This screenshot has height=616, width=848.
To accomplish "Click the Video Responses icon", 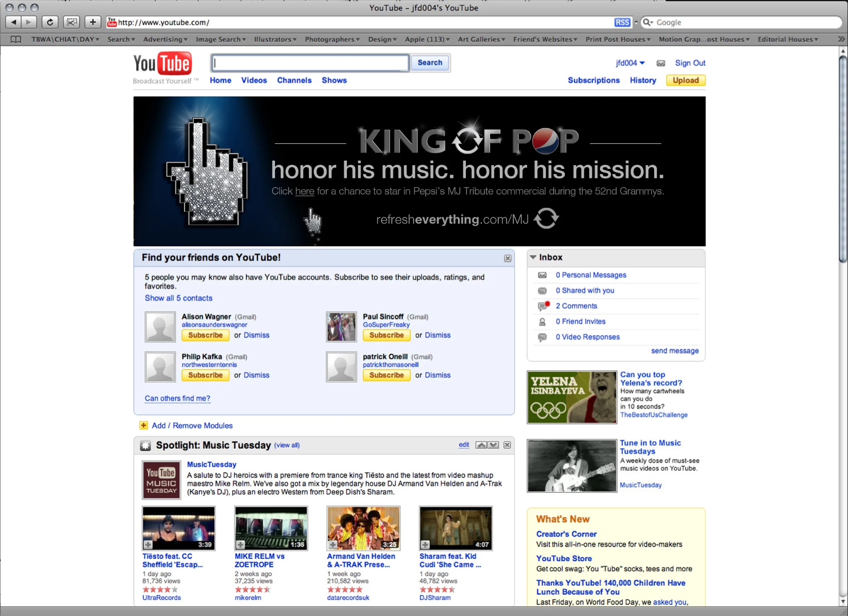I will coord(542,337).
